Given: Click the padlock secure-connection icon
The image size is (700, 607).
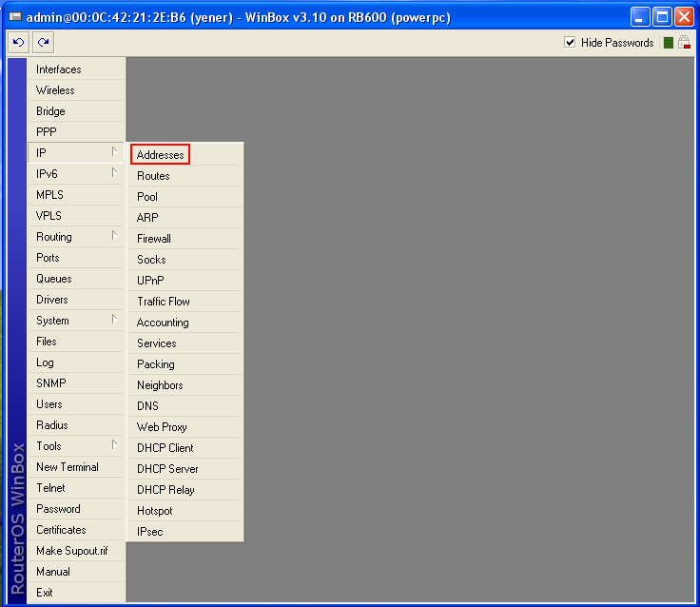Looking at the screenshot, I should pos(684,43).
